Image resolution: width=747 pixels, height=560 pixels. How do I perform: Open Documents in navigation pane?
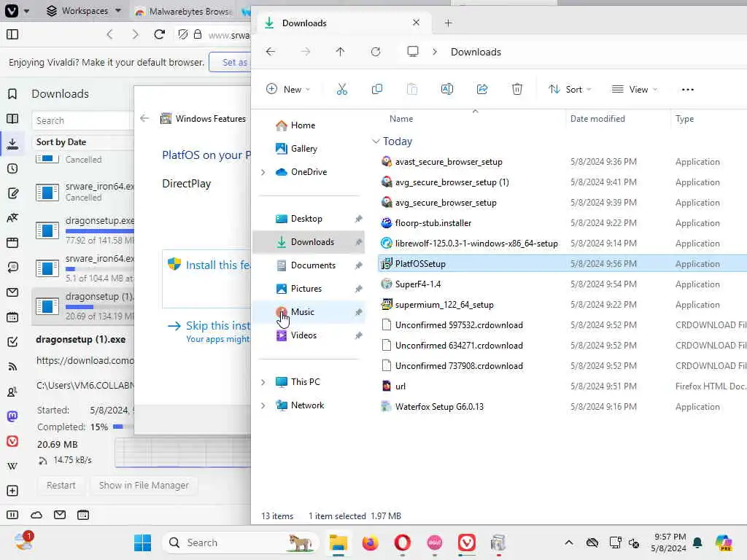pyautogui.click(x=313, y=265)
